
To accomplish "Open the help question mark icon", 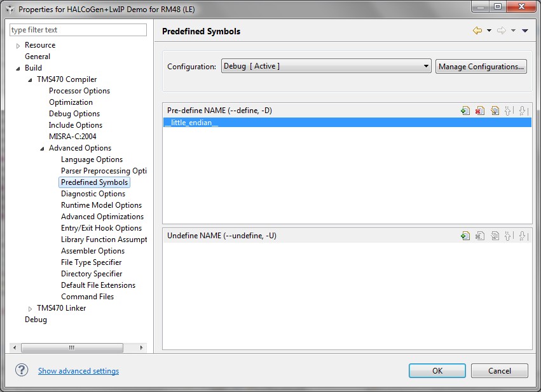I will [22, 370].
